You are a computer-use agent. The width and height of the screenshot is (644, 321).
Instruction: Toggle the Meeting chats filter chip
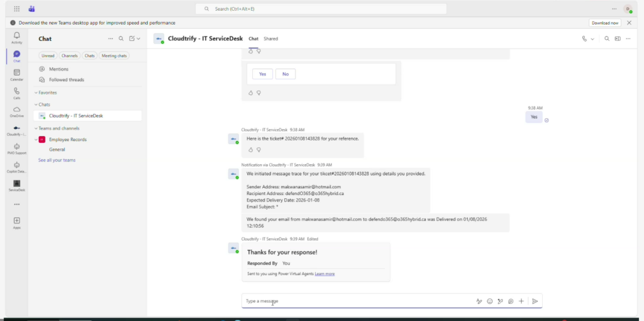pyautogui.click(x=114, y=55)
